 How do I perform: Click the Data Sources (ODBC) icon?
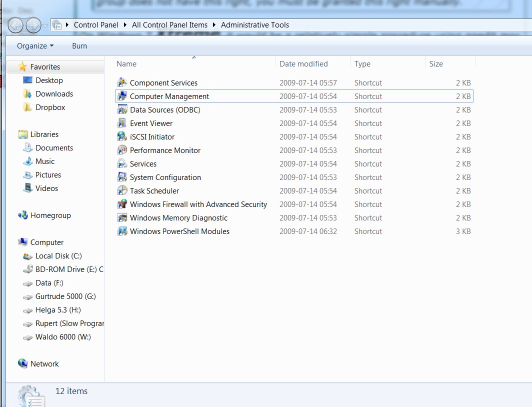(x=122, y=110)
